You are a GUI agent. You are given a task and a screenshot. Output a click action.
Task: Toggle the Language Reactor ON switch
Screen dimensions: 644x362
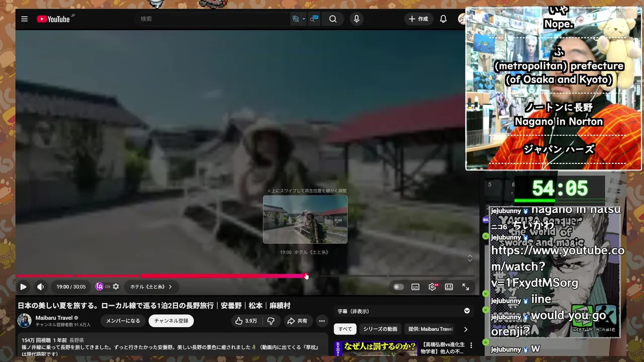103,287
